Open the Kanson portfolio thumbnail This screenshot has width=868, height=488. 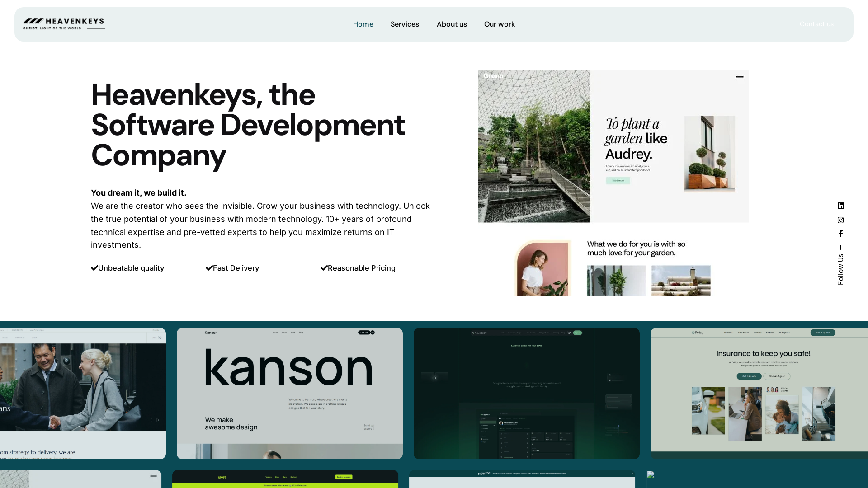point(289,393)
